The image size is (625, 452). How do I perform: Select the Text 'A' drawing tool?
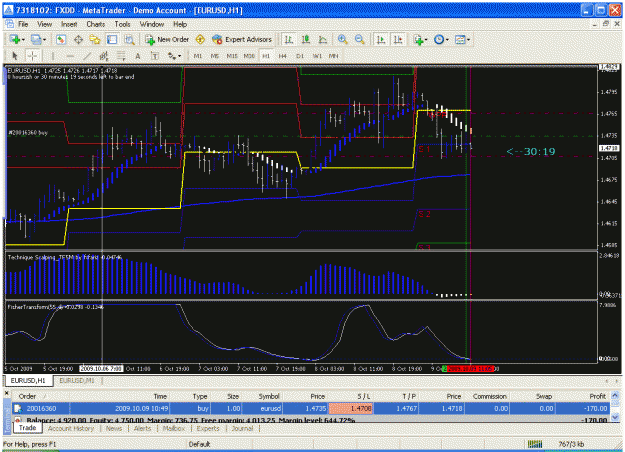138,56
